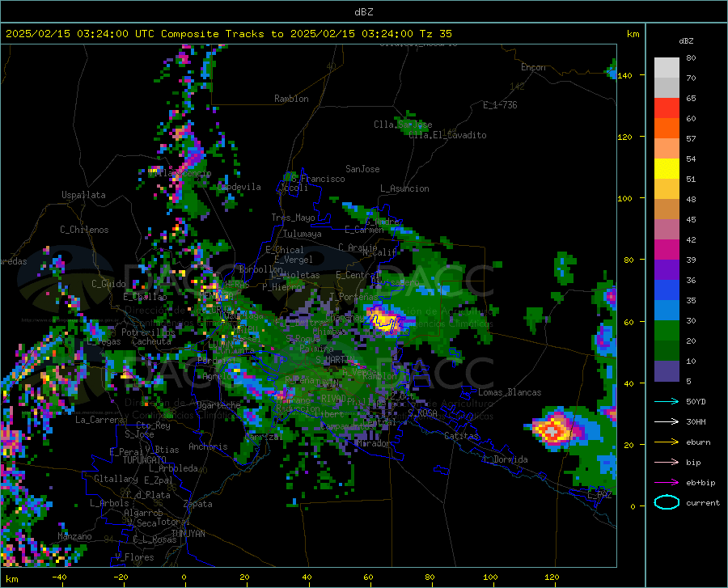
Task: Click the Gltallary map label
Action: click(x=116, y=479)
